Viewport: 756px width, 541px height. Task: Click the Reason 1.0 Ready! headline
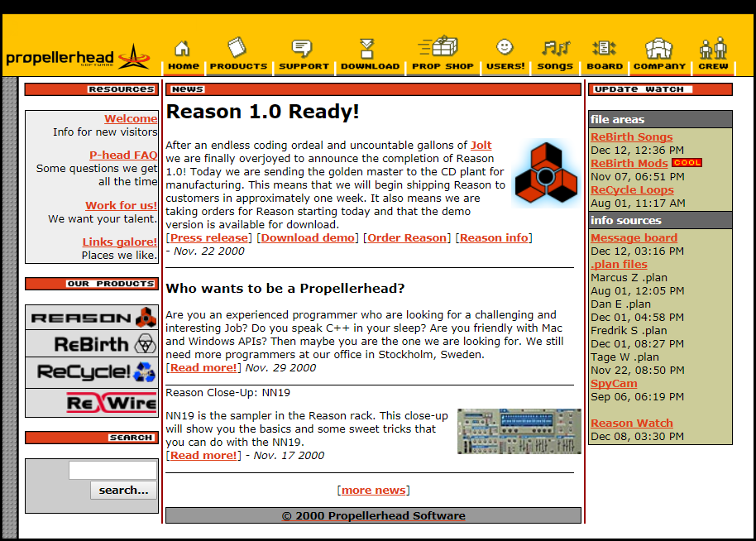point(262,112)
